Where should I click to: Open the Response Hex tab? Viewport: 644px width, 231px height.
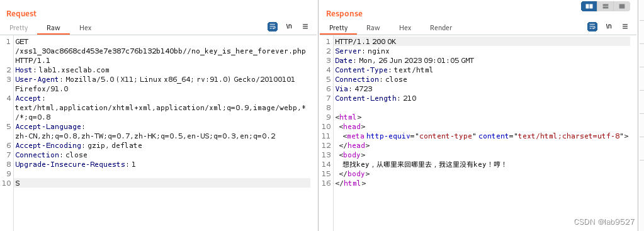coord(405,28)
